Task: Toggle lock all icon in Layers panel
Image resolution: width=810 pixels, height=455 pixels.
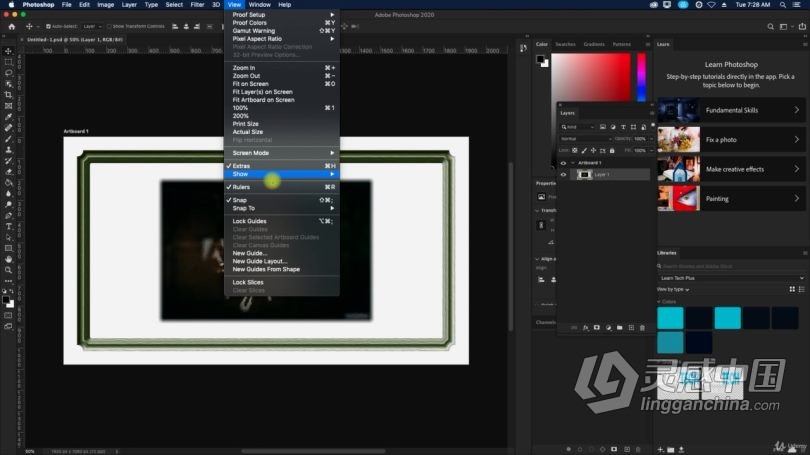Action: pos(612,150)
